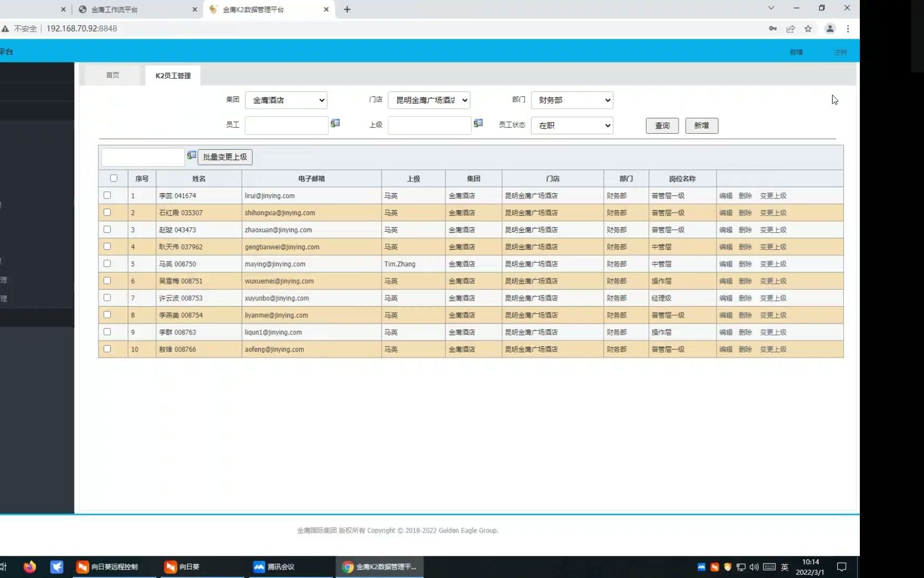Image resolution: width=924 pixels, height=578 pixels.
Task: Select the K2员工管理 tab
Action: [x=173, y=75]
